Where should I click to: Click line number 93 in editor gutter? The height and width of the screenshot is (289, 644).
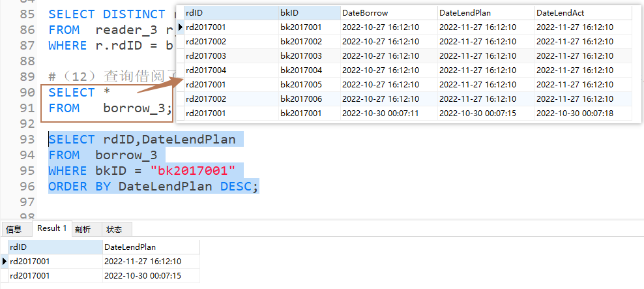pyautogui.click(x=27, y=140)
